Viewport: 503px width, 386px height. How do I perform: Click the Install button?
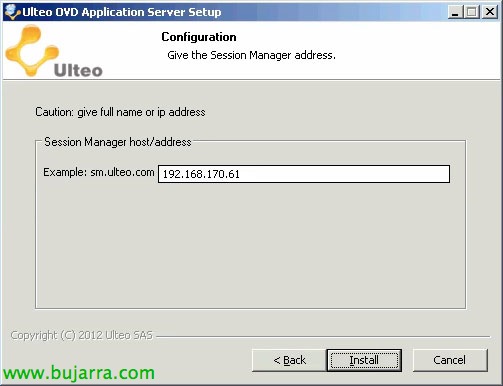(364, 360)
